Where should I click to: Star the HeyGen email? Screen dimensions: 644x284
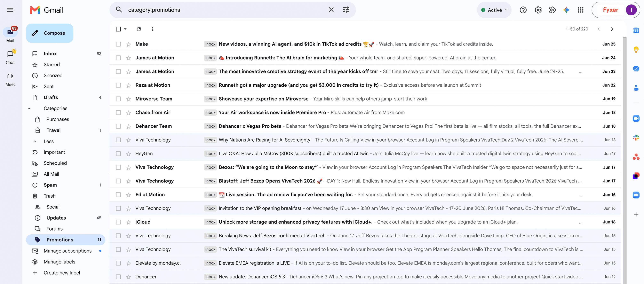(129, 154)
